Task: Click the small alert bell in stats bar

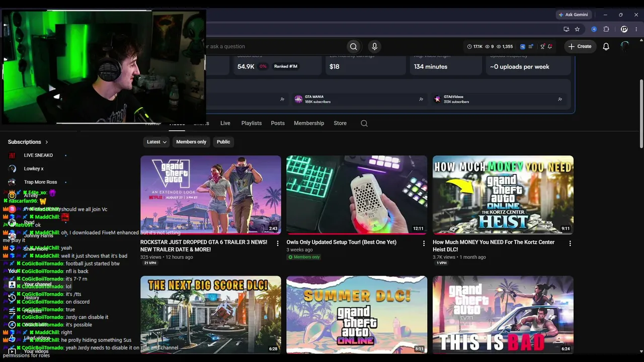Action: pyautogui.click(x=550, y=46)
